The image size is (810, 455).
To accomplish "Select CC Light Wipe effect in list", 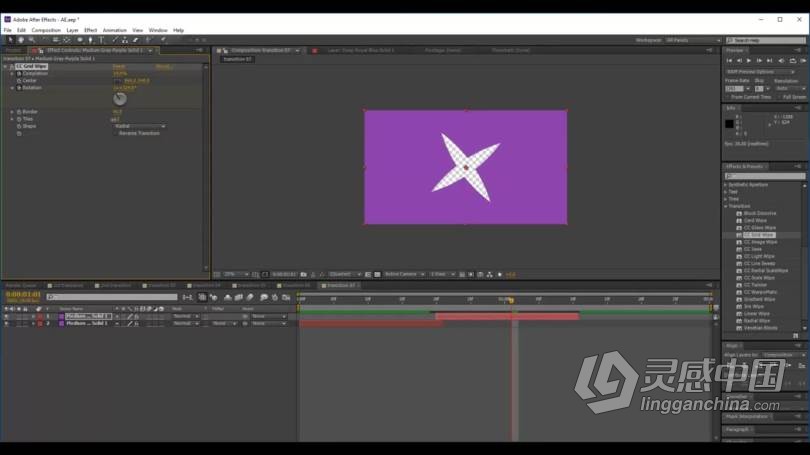I will point(759,256).
